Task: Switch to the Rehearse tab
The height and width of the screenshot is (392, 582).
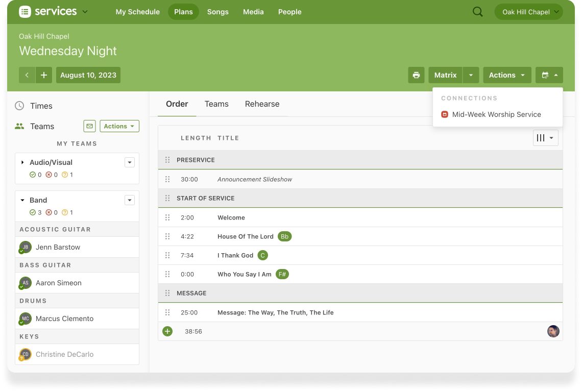Action: pyautogui.click(x=262, y=104)
